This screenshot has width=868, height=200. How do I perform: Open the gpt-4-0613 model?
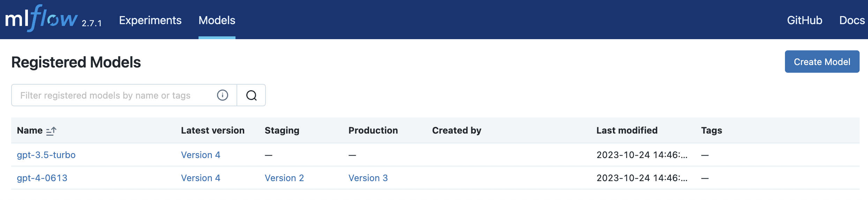click(42, 178)
